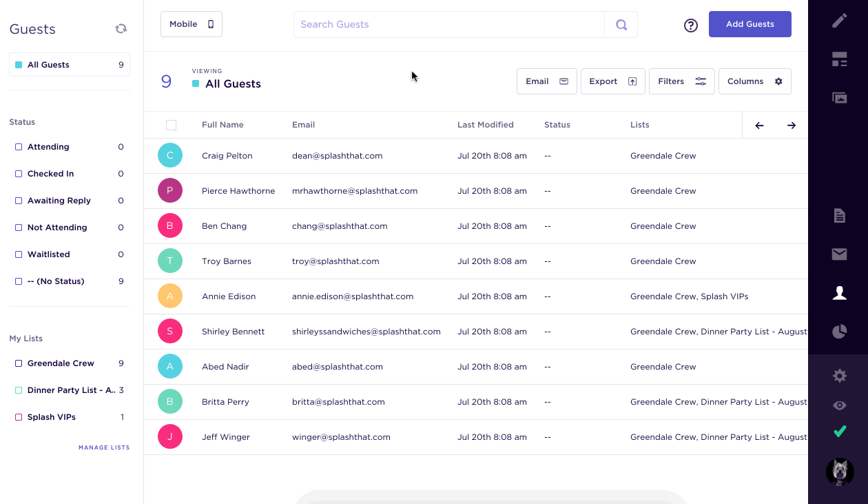Open the document page icon in sidebar
Screen dimensions: 868x504
tap(839, 216)
